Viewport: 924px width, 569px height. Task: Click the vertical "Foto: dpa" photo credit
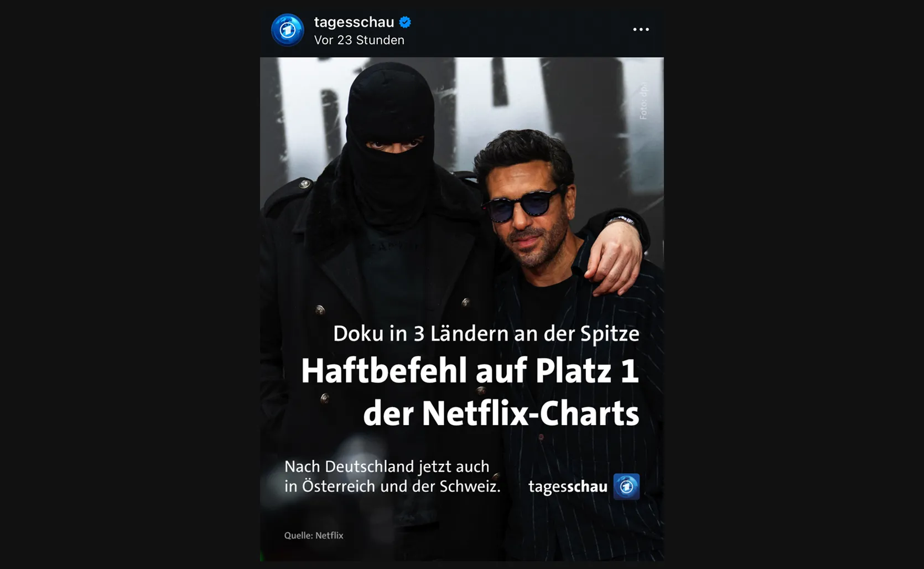643,101
